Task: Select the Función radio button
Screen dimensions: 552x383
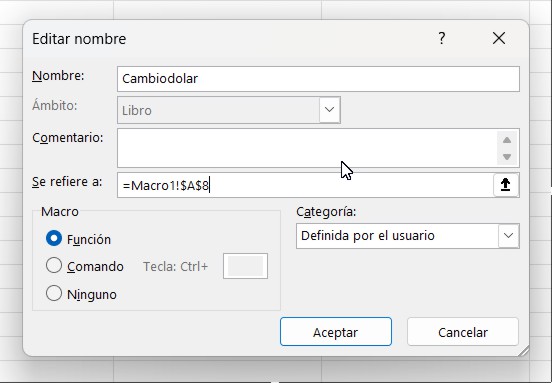Action: 54,239
